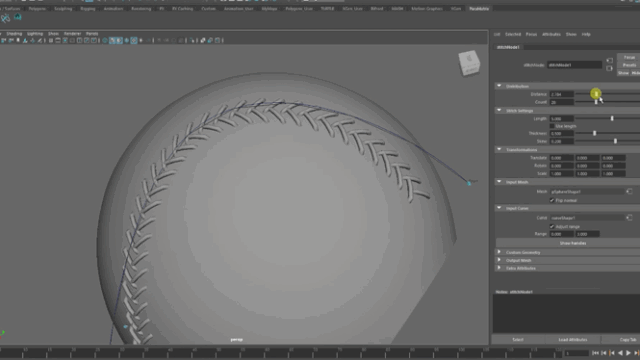Click the view cube in viewport corner
The height and width of the screenshot is (360, 640).
tap(469, 62)
